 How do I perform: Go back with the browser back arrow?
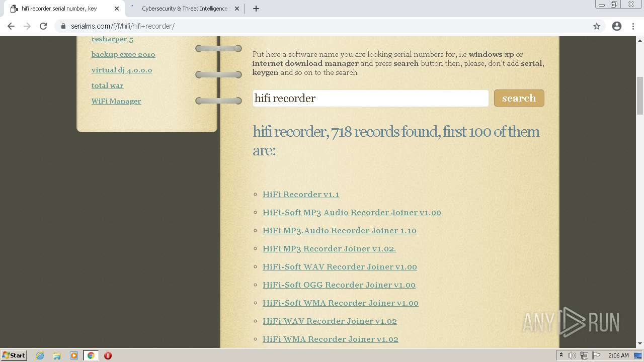click(11, 26)
